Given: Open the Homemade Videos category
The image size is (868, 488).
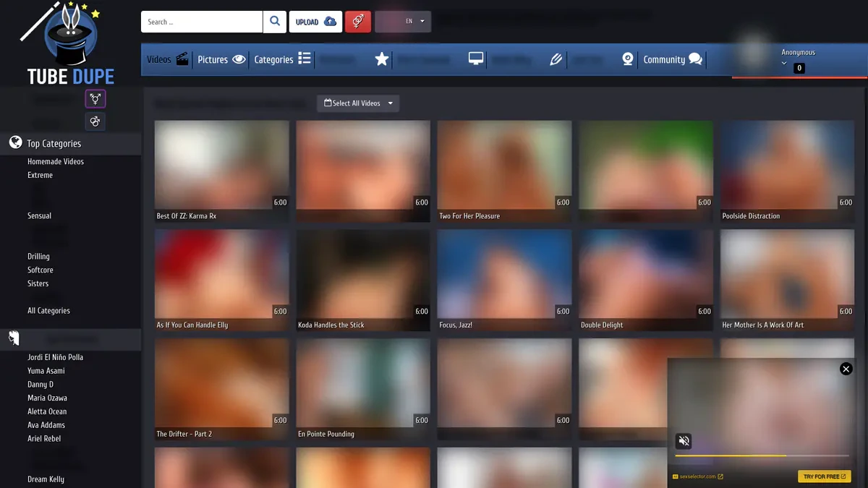Looking at the screenshot, I should point(56,161).
